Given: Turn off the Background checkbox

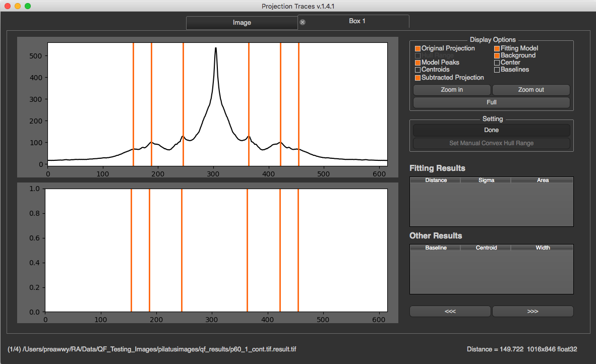Looking at the screenshot, I should [x=497, y=55].
